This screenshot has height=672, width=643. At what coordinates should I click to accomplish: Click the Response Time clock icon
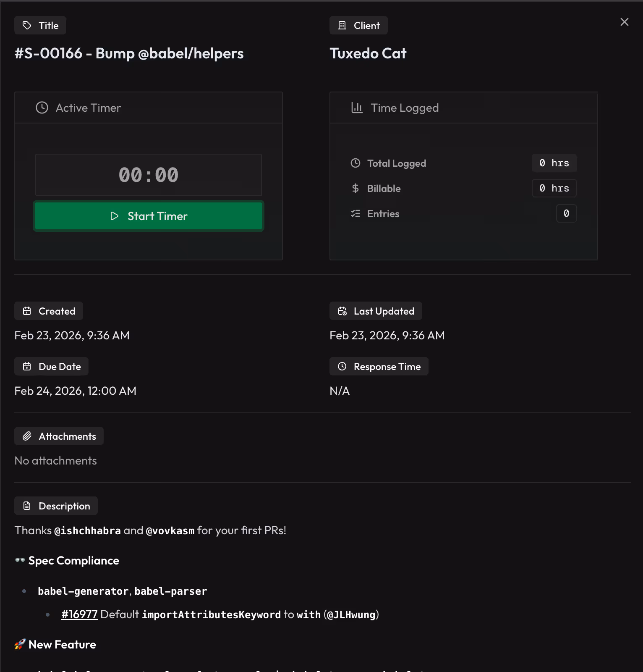[x=342, y=366]
